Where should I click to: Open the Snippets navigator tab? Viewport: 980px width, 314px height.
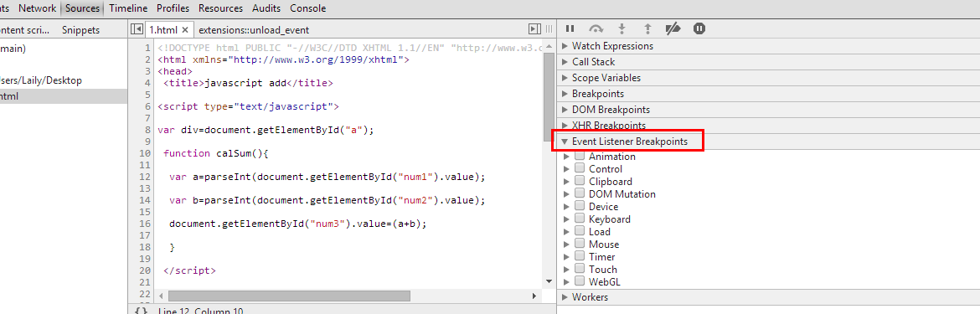pos(80,30)
